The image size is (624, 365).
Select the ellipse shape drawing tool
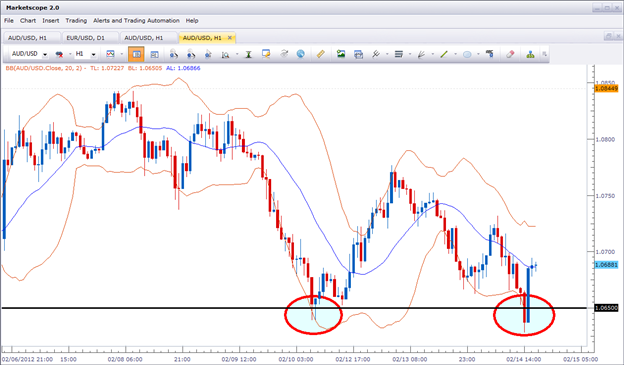click(x=467, y=54)
